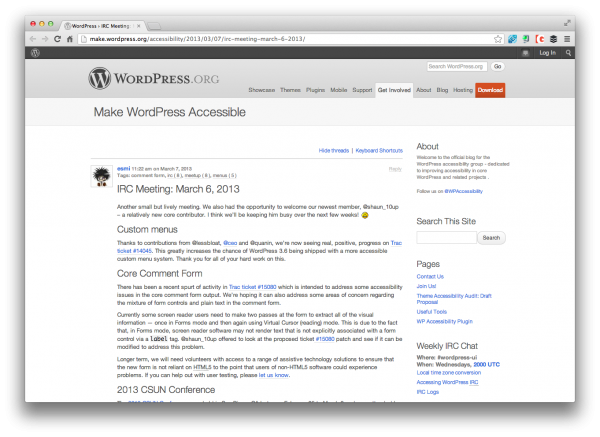Toggle fullscreen with window expand arrows
The height and width of the screenshot is (437, 600).
567,23
